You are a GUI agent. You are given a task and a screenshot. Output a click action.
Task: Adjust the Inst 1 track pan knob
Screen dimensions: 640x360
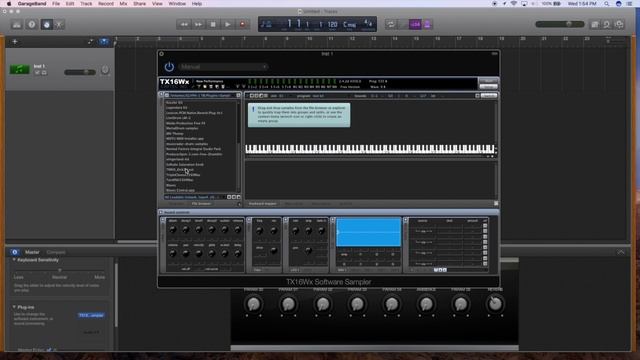[x=105, y=70]
